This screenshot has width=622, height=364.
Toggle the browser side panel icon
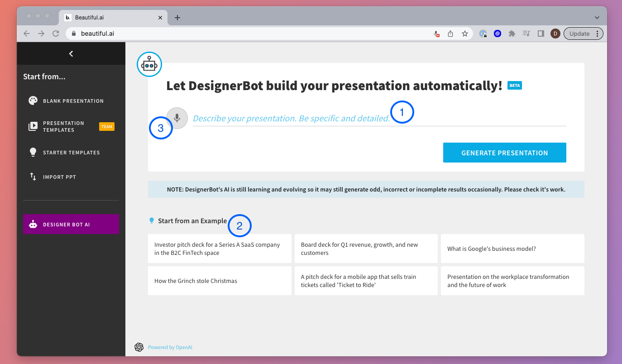point(541,34)
